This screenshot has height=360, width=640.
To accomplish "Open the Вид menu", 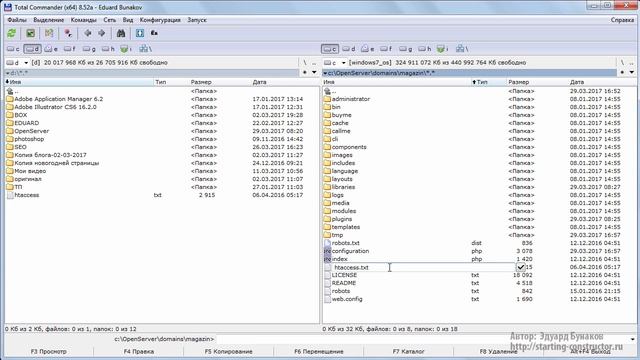I will tap(128, 20).
